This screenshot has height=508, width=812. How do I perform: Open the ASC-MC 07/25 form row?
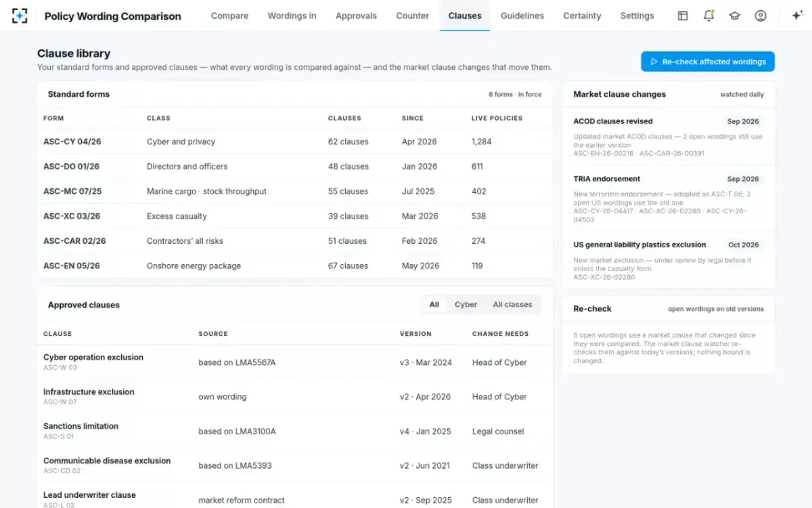(294, 192)
